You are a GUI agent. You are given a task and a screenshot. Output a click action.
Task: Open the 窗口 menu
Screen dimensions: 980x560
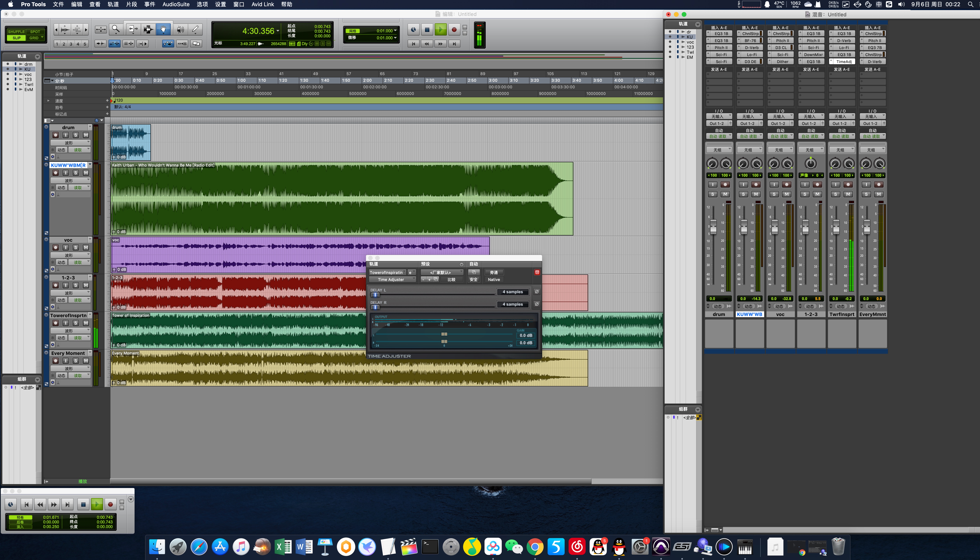pos(239,4)
